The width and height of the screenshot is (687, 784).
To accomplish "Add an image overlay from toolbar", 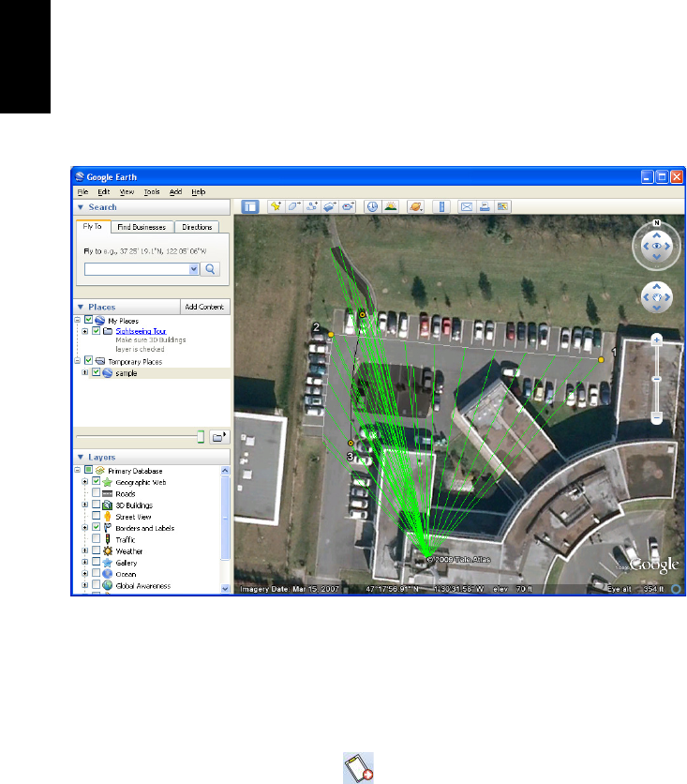I will (330, 206).
